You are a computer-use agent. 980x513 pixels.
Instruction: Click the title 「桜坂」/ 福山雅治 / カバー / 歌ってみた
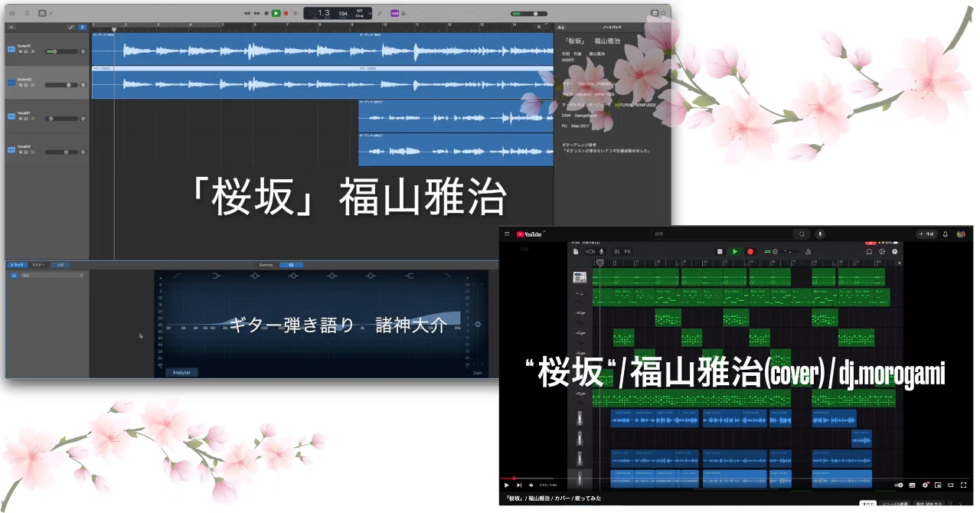[553, 498]
